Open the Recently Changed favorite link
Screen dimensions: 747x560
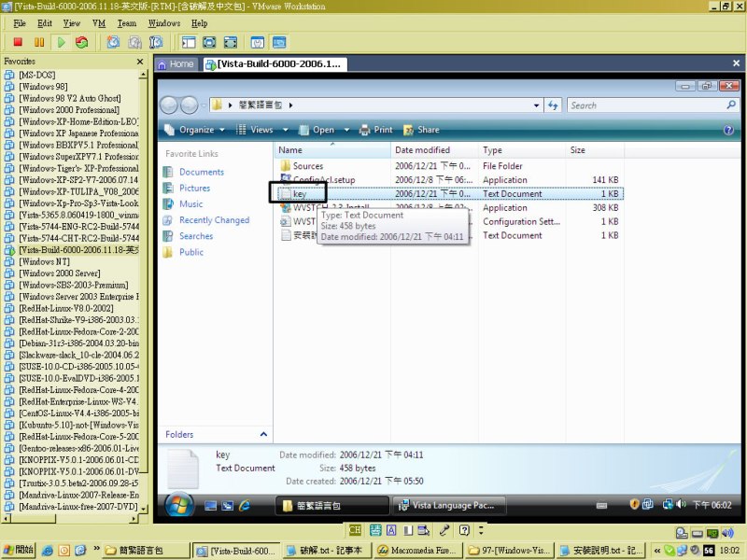pyautogui.click(x=215, y=220)
